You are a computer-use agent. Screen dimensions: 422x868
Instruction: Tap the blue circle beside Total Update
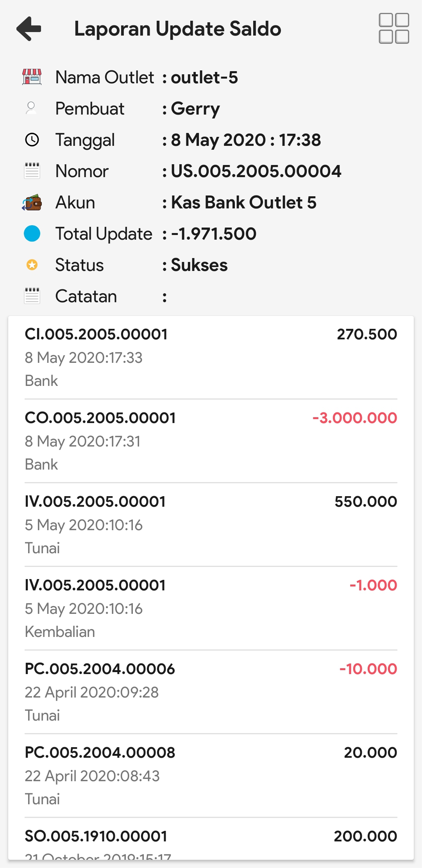click(32, 234)
